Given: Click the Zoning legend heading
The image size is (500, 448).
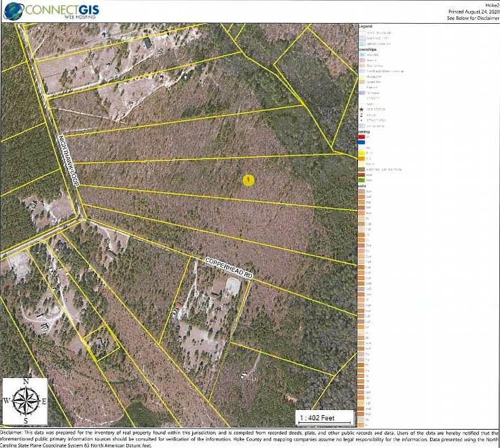Looking at the screenshot, I should click(x=364, y=131).
